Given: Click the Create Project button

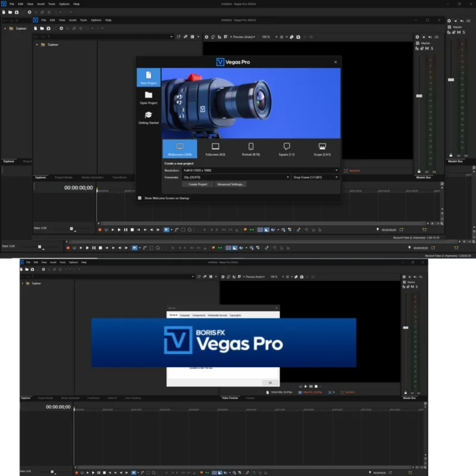Looking at the screenshot, I should [x=198, y=184].
